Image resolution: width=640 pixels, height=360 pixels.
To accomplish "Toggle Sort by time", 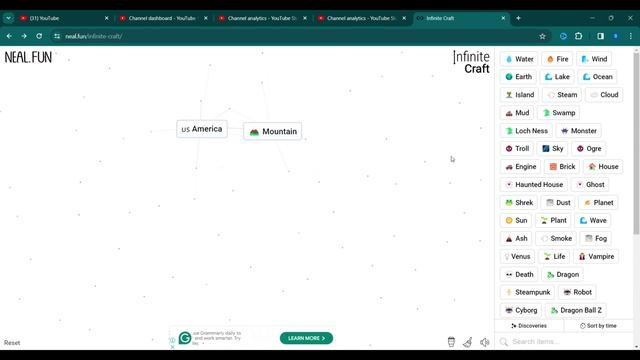I will pos(598,326).
